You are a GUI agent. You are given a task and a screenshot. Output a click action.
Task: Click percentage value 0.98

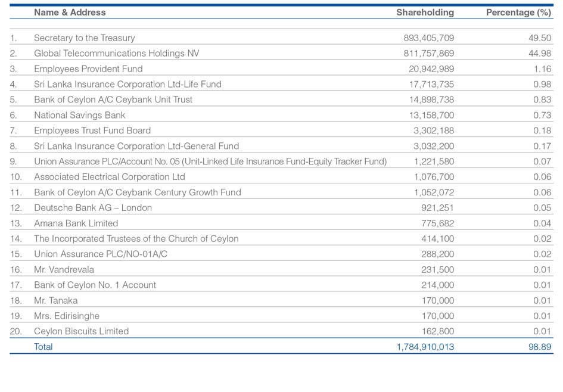pyautogui.click(x=542, y=85)
